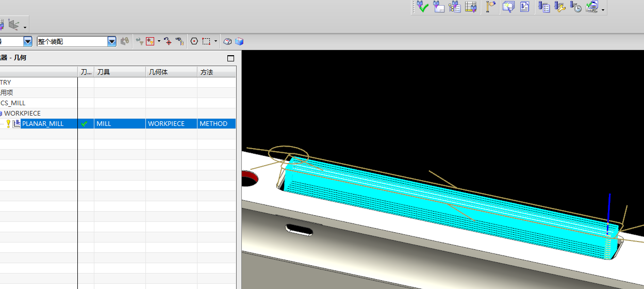Click the METHOD cell in PLANAR_MILL row
644x289 pixels.
tap(217, 123)
